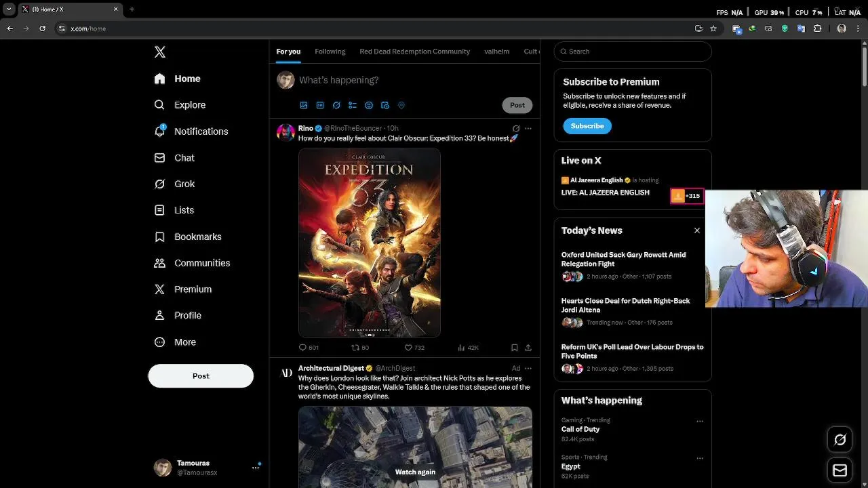Expand the More menu in sidebar

(x=175, y=342)
